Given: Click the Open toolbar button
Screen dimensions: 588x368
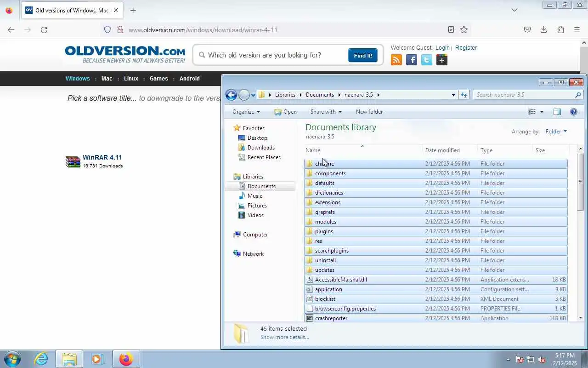Looking at the screenshot, I should click(285, 112).
